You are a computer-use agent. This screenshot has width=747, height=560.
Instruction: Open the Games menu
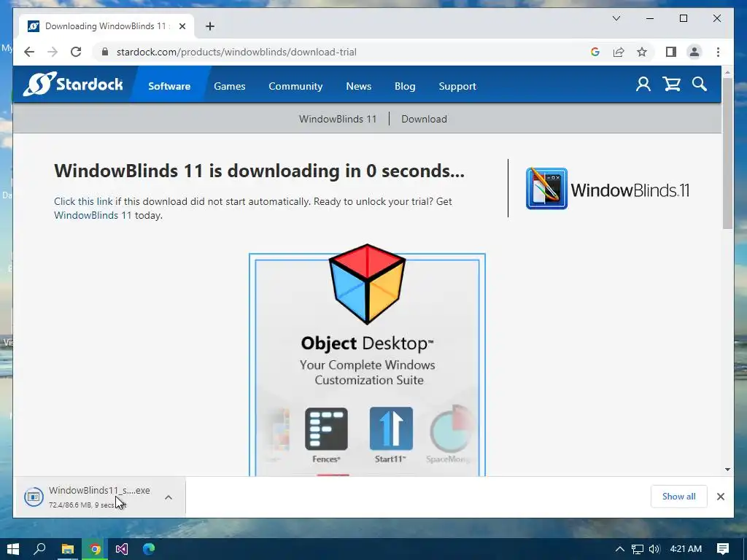230,86
